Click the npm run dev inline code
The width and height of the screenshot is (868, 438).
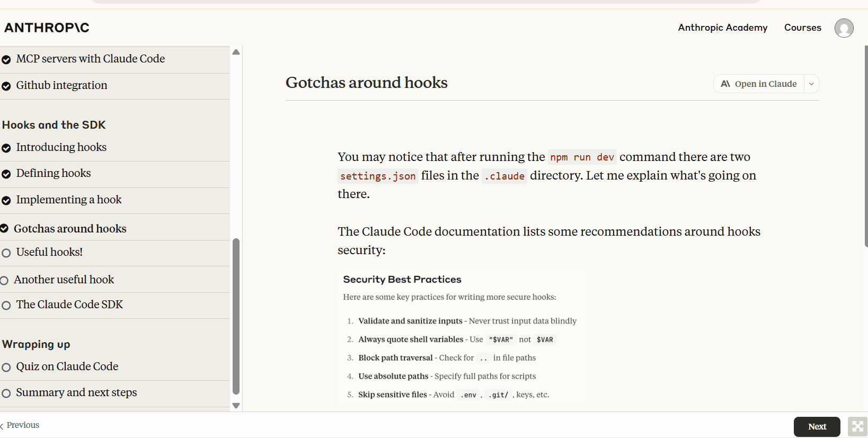tap(582, 157)
